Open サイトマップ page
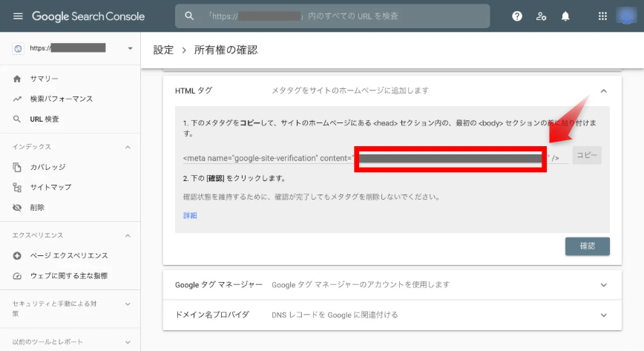644x351 pixels. click(x=50, y=188)
